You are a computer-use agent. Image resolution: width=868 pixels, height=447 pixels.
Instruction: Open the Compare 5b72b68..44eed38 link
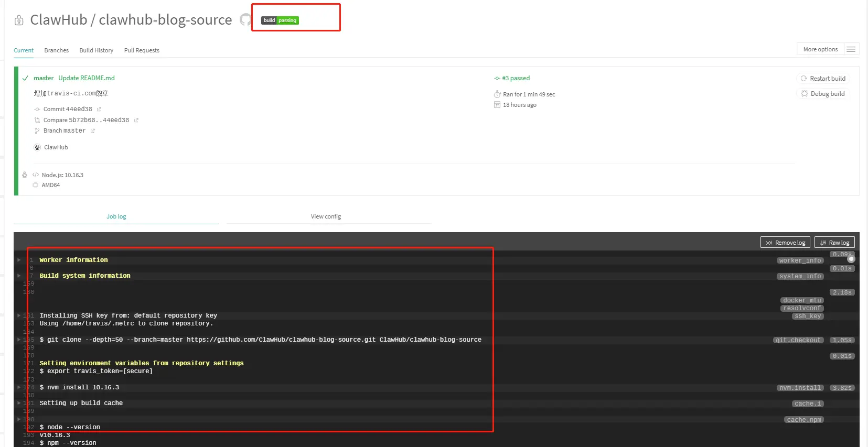[86, 120]
